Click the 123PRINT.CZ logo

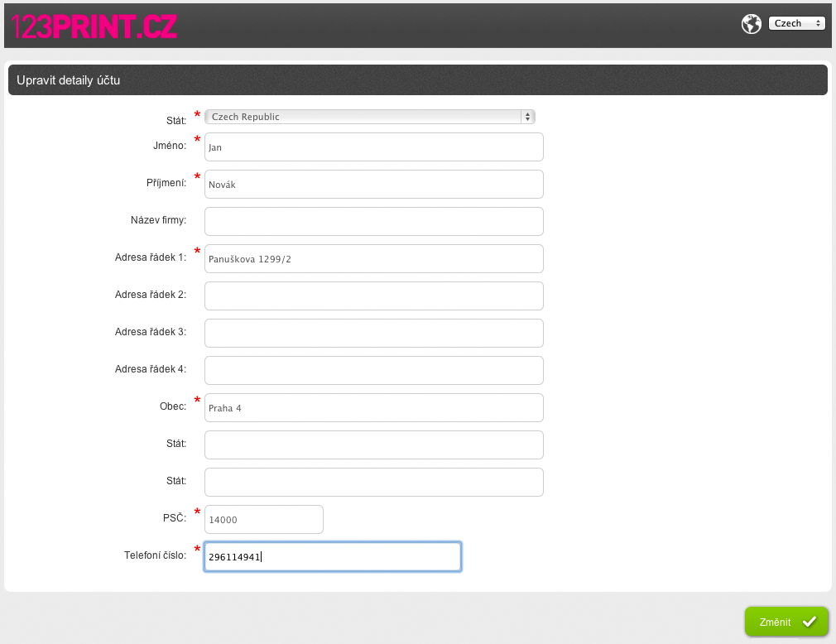[94, 25]
